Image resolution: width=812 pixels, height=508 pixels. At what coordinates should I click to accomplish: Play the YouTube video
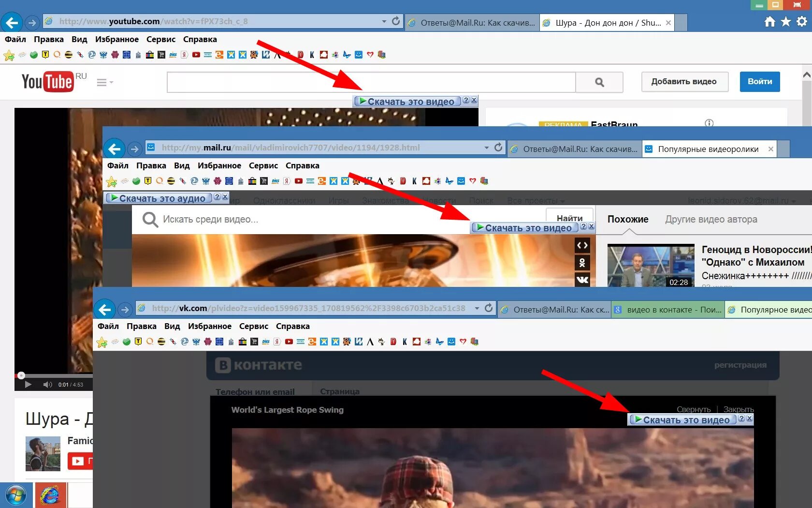coord(28,385)
